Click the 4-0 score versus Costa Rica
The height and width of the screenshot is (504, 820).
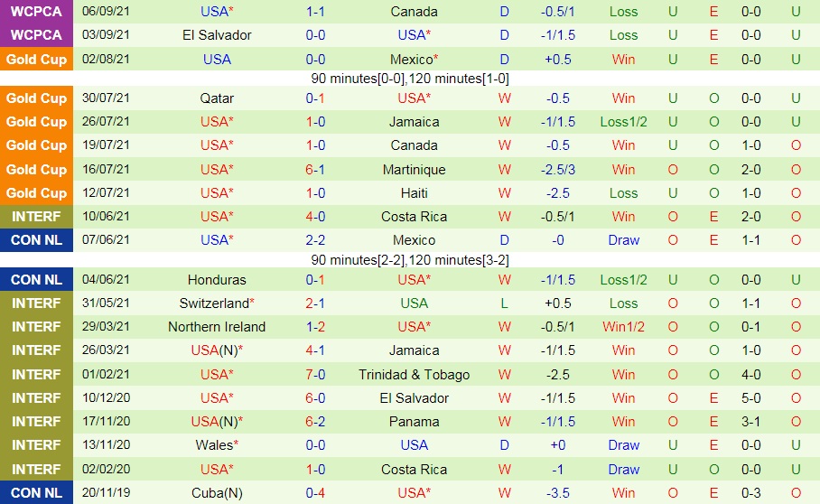pyautogui.click(x=316, y=217)
